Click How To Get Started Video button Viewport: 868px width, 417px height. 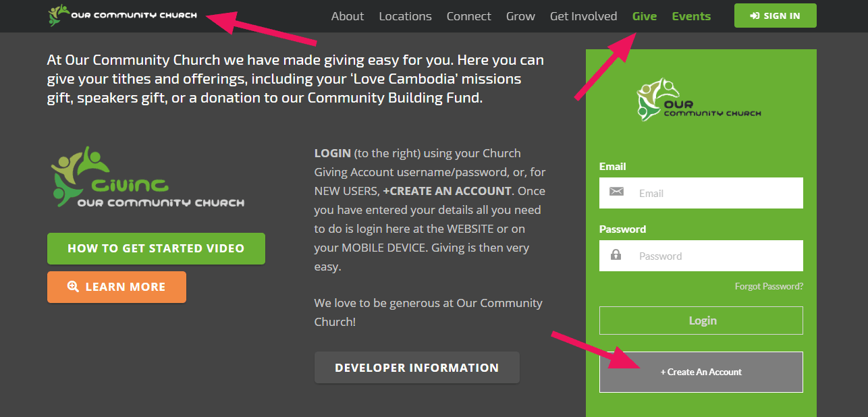click(156, 248)
